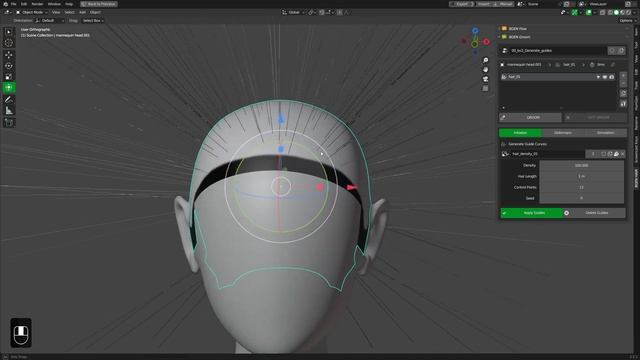Open Orientation Default dropdown
The image size is (640, 360).
[x=50, y=20]
